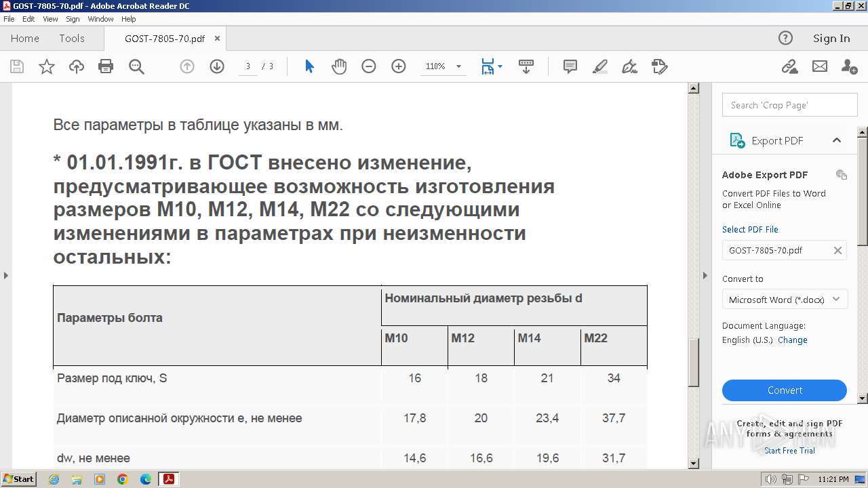The image size is (868, 488).
Task: Click the document scrollbar down arrow
Action: (x=693, y=464)
